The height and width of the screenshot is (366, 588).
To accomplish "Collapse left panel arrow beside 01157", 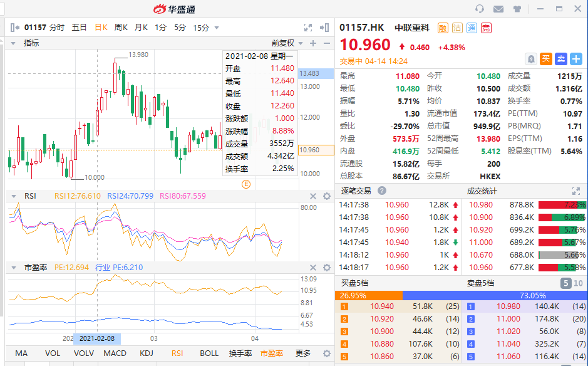I will tap(15, 28).
